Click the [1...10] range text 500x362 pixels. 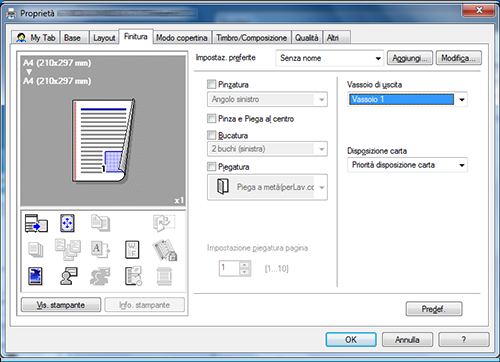[277, 268]
